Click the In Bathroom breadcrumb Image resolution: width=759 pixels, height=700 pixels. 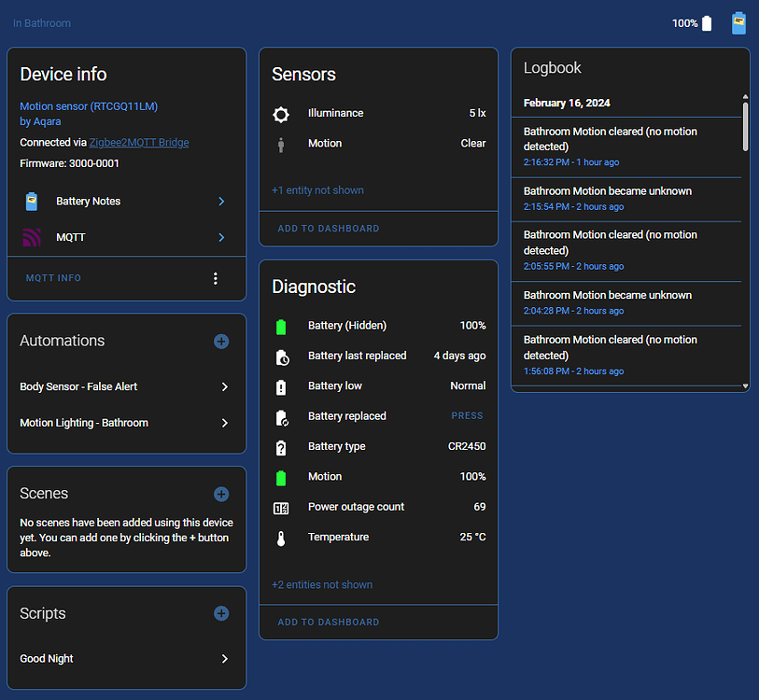tap(41, 22)
